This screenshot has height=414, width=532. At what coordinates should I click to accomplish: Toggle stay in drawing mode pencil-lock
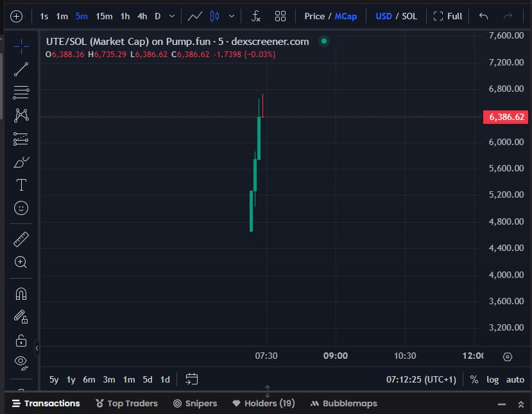click(x=21, y=316)
